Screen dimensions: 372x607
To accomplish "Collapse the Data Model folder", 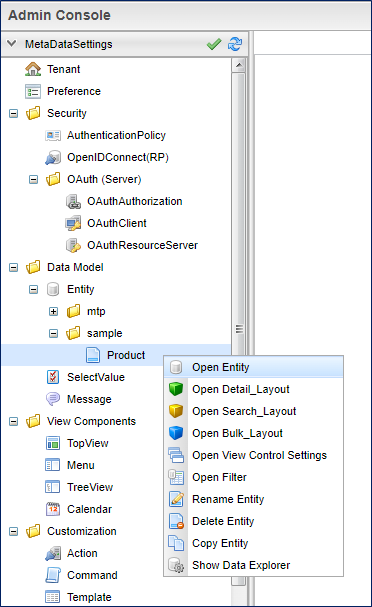I will click(14, 268).
